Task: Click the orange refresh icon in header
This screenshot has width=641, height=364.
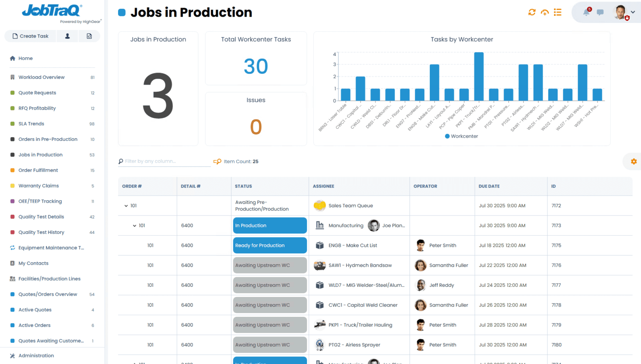Action: pyautogui.click(x=532, y=13)
